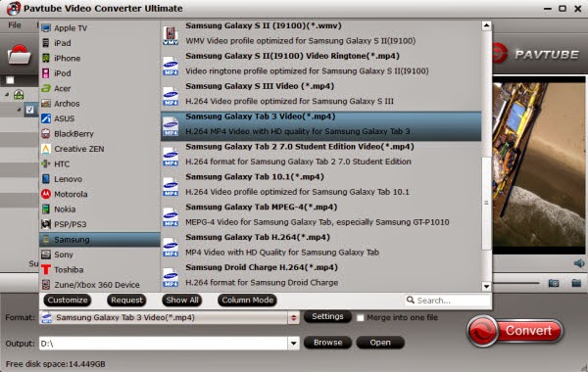
Task: Click the profile list scroll-up arrow
Action: coord(486,25)
